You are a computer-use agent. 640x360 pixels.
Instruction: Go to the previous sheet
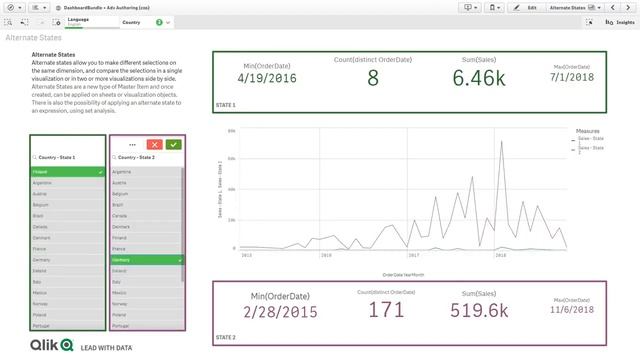point(613,7)
